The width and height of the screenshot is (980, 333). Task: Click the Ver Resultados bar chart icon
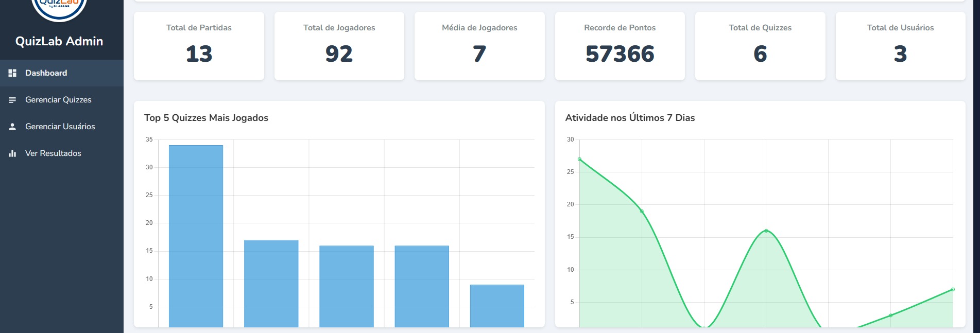12,153
